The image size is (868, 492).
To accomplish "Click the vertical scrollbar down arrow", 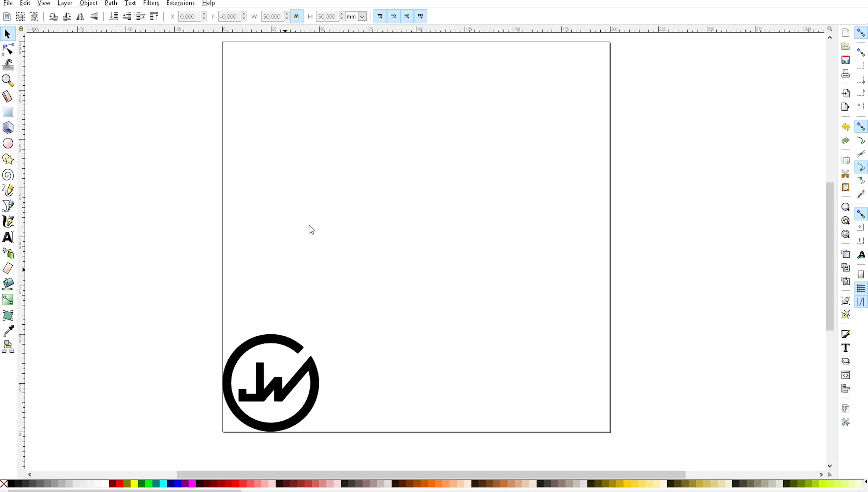I will pos(830,466).
